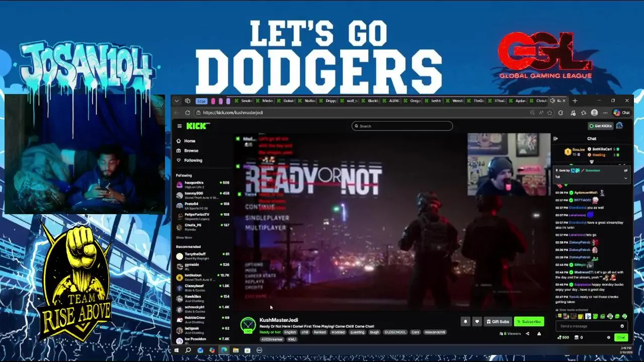Screen dimensions: 644x362
Task: Click the green Chat send button
Action: click(x=621, y=337)
